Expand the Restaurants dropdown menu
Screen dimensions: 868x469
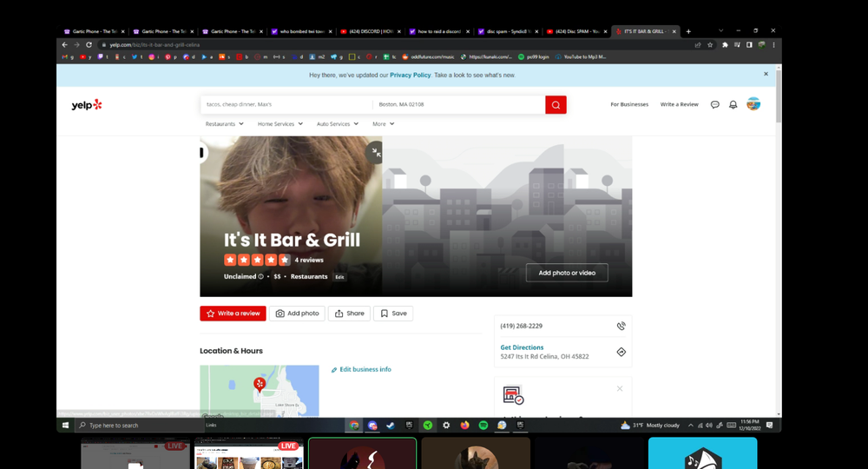[x=225, y=124]
